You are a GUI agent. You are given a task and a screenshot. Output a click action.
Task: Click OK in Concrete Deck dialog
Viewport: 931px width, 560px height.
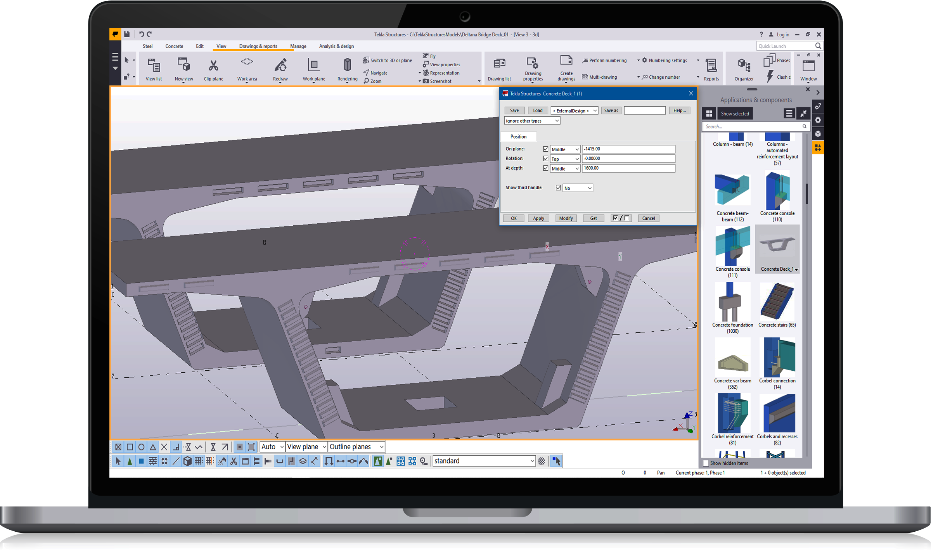[514, 218]
